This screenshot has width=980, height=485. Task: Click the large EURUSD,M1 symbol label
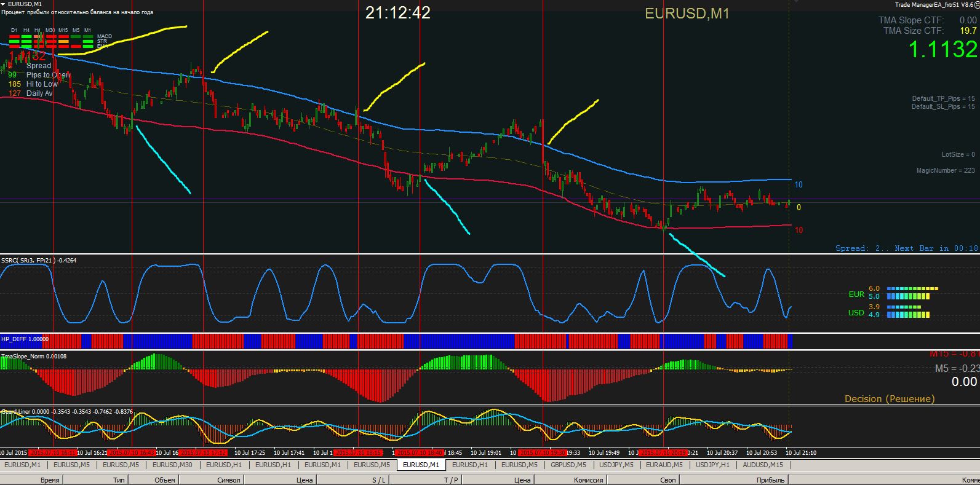687,13
